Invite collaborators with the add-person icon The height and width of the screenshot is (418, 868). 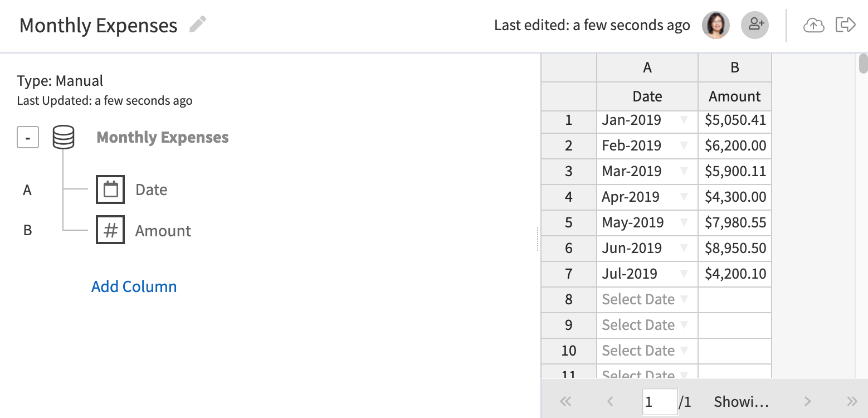[755, 25]
